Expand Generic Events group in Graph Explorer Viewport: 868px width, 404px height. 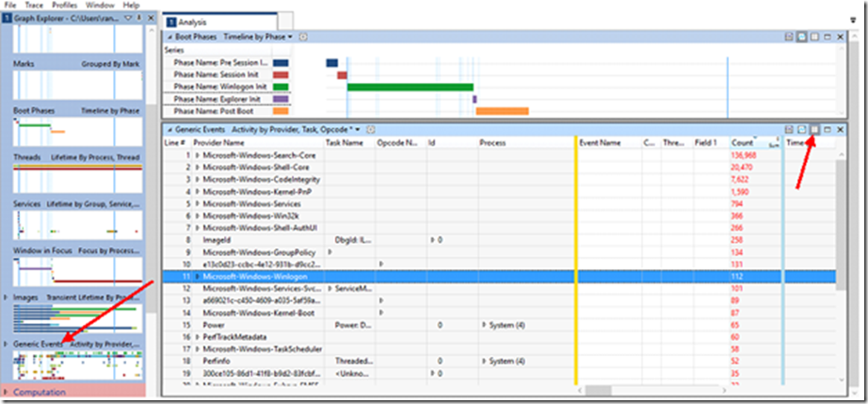(6, 344)
